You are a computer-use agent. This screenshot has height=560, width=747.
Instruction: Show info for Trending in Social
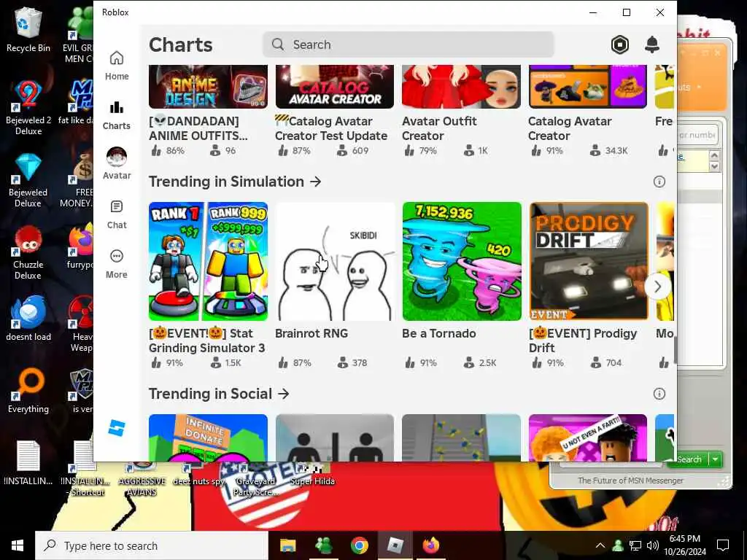[x=659, y=394]
